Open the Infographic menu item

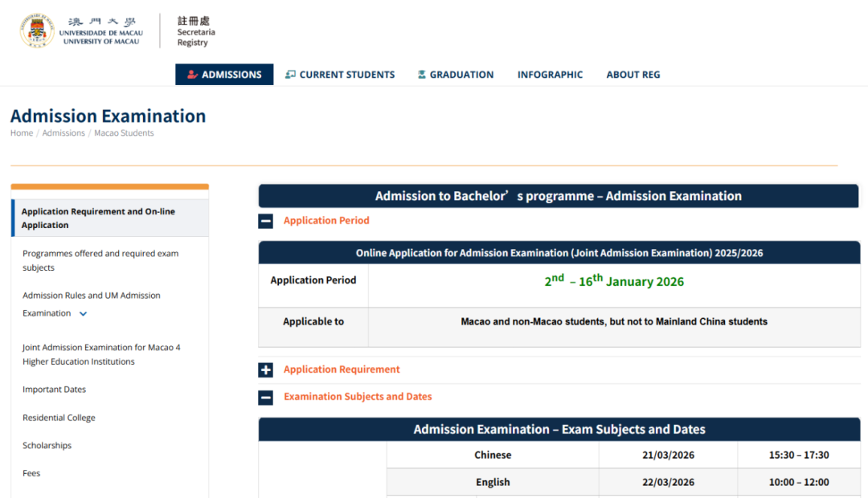[x=550, y=75]
